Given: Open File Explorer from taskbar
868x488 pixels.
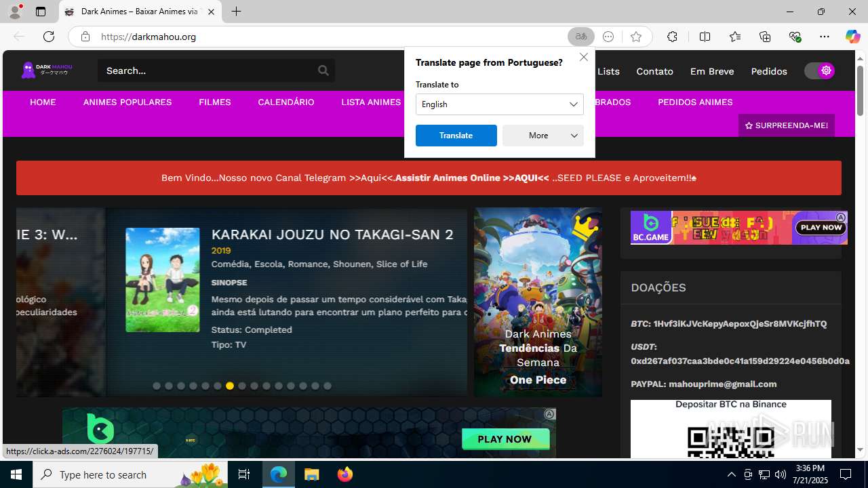Looking at the screenshot, I should (311, 474).
